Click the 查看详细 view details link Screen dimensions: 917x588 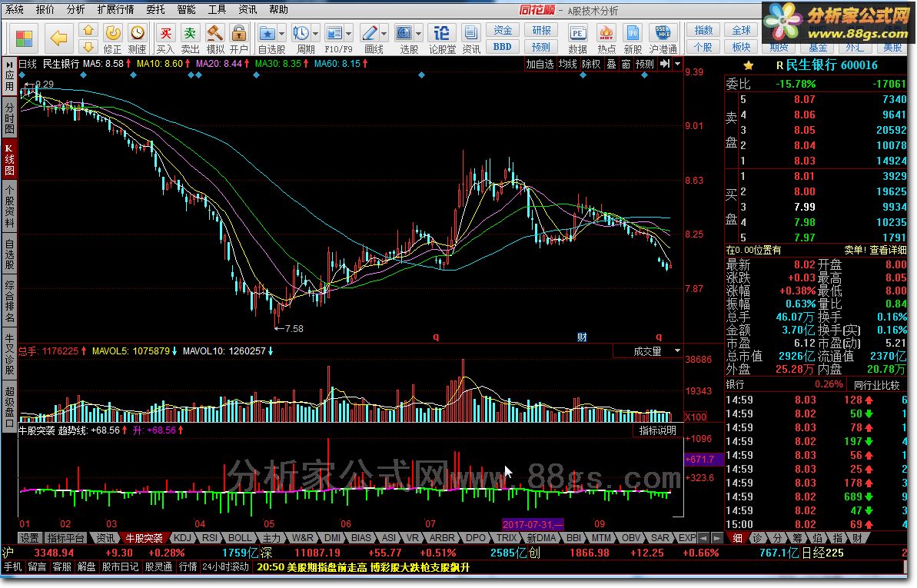[x=888, y=250]
